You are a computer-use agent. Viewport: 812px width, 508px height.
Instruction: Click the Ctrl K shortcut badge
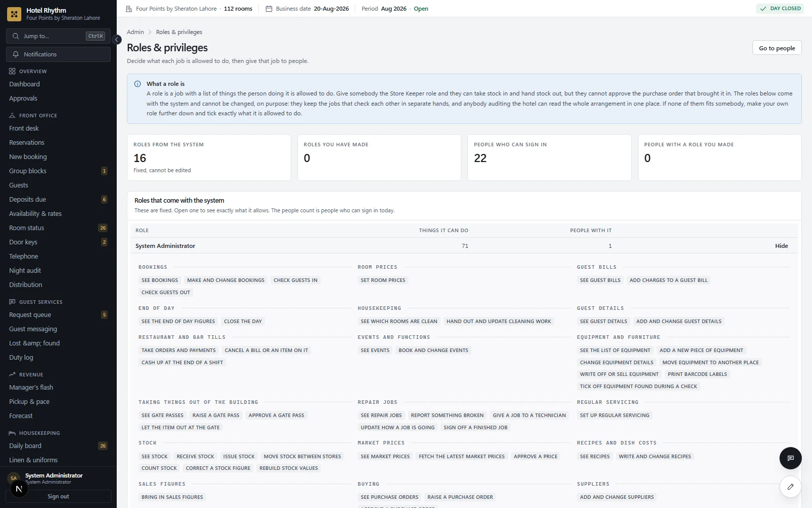[x=95, y=36]
